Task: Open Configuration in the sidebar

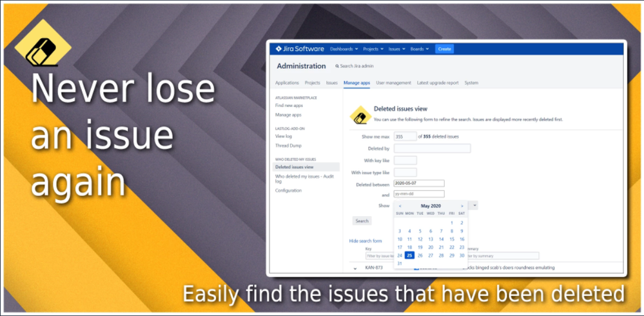Action: 288,190
